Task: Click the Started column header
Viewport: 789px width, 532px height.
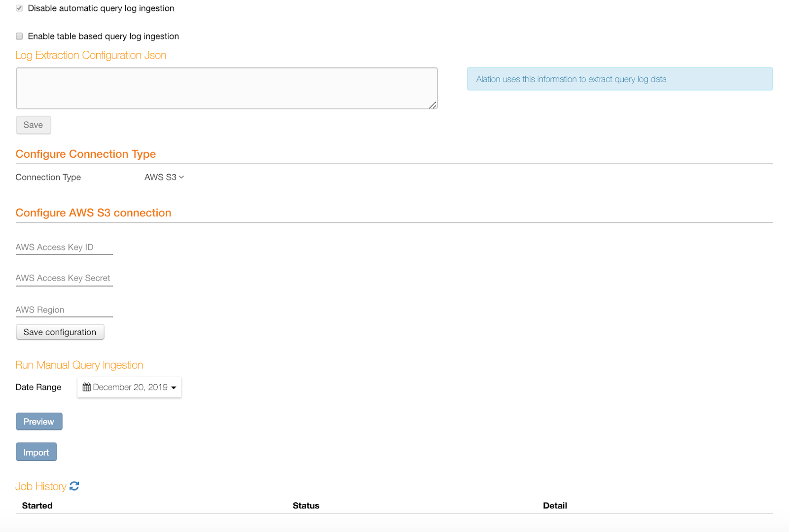Action: [x=37, y=505]
